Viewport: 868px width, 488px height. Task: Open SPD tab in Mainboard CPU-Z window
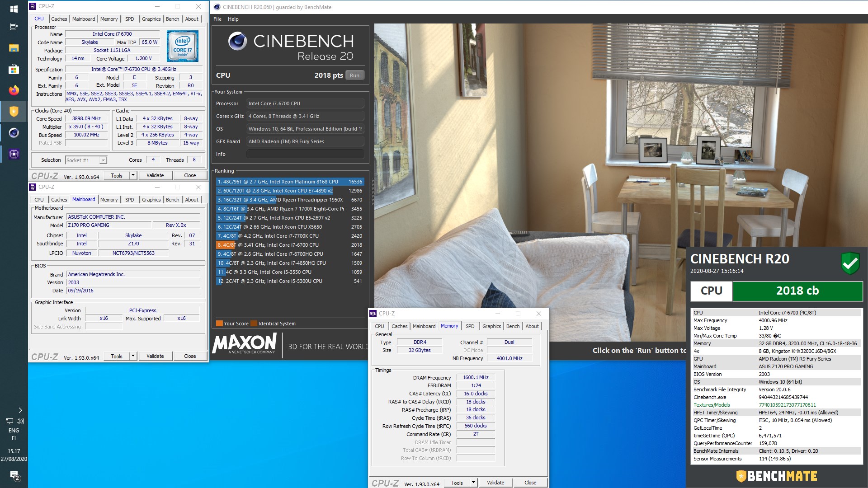[x=130, y=200]
